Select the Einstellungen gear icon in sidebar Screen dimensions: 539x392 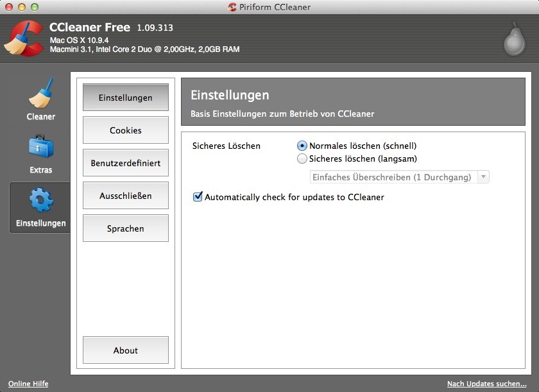pyautogui.click(x=40, y=201)
